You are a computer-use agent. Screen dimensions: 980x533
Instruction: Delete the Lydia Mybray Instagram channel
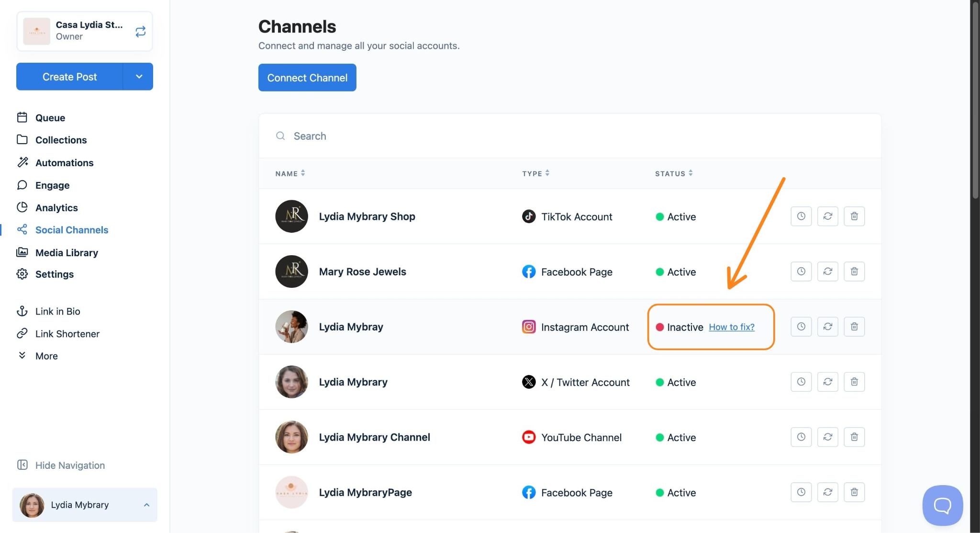[854, 327]
